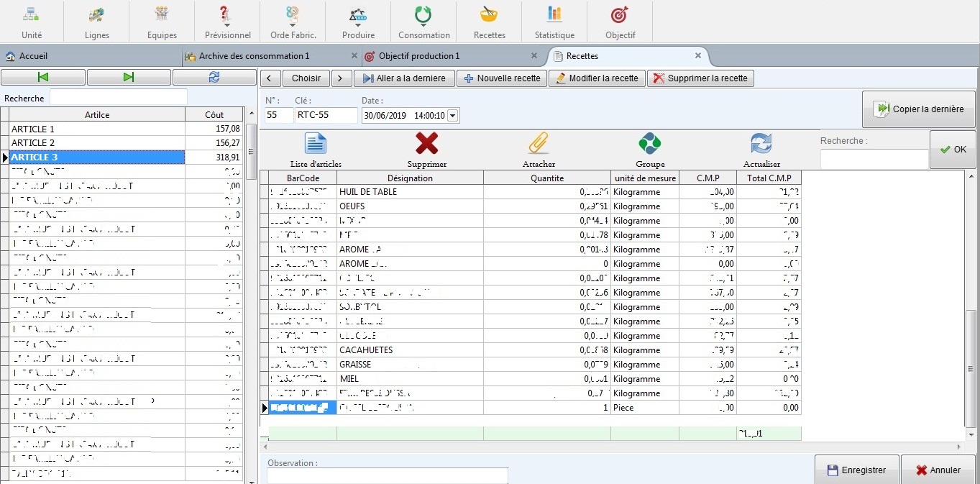The width and height of the screenshot is (980, 484).
Task: Open Liste d'articles icon
Action: click(x=316, y=144)
